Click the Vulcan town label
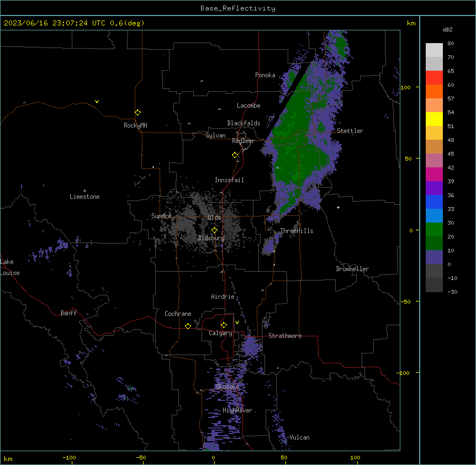The width and height of the screenshot is (476, 465). (299, 437)
